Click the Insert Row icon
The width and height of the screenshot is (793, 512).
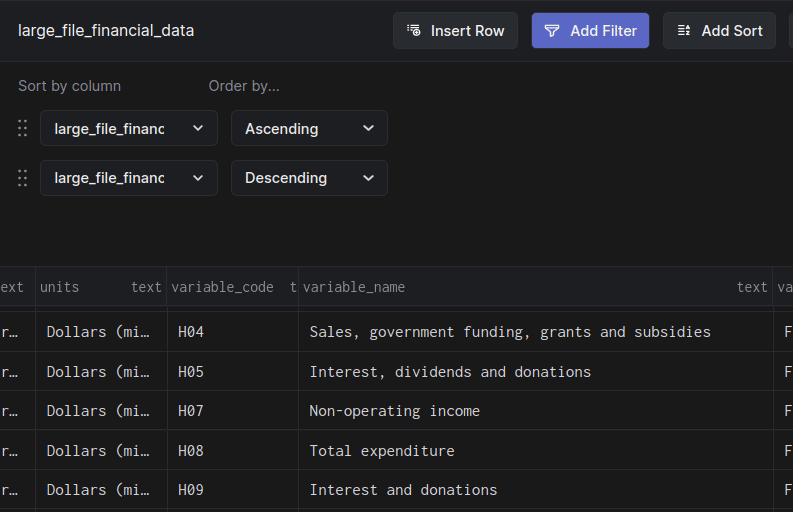tap(414, 31)
